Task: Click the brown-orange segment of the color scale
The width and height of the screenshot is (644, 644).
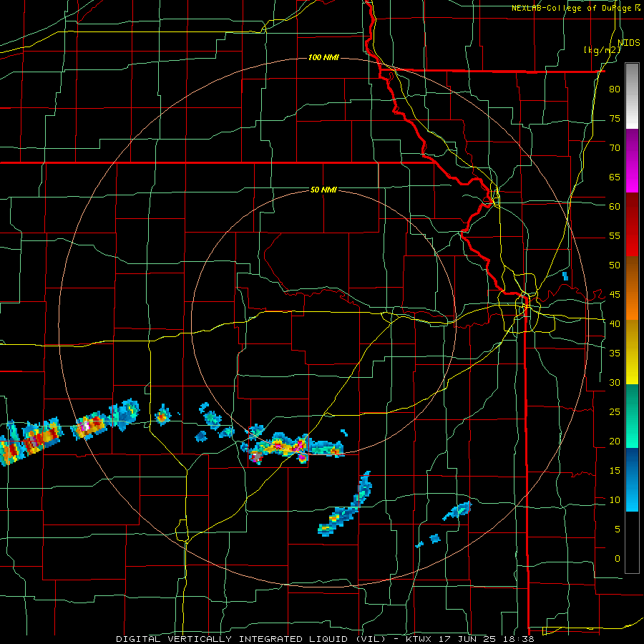Action: (x=632, y=288)
